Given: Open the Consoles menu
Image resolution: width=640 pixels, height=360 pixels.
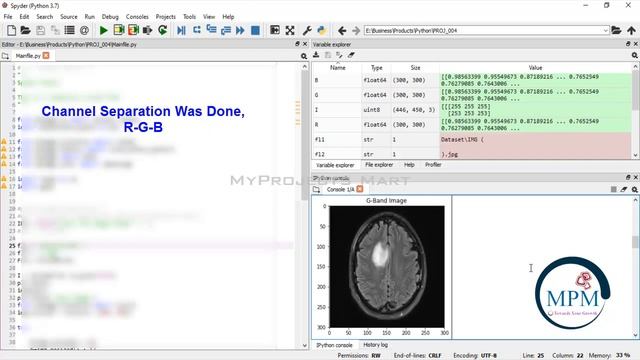Looking at the screenshot, I should tap(137, 17).
